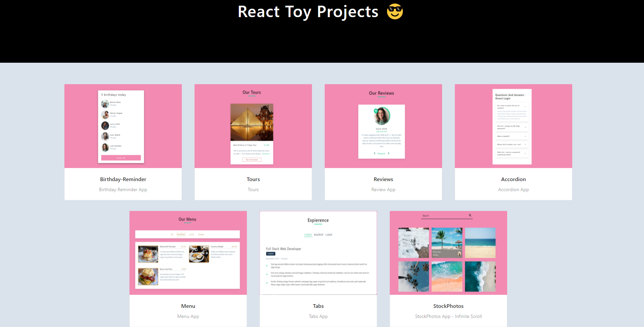The width and height of the screenshot is (644, 327).
Task: Open the Tabs project Experience thumbnail
Action: pyautogui.click(x=318, y=253)
